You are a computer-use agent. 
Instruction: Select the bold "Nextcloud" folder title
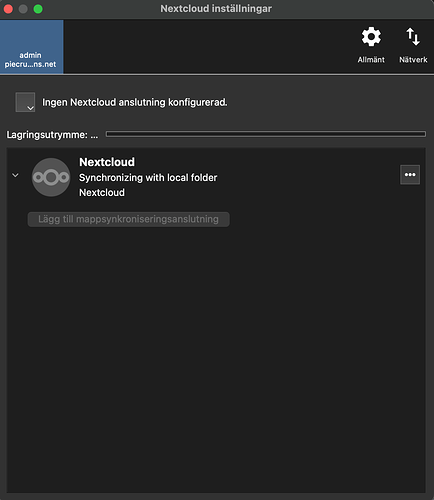pyautogui.click(x=107, y=162)
